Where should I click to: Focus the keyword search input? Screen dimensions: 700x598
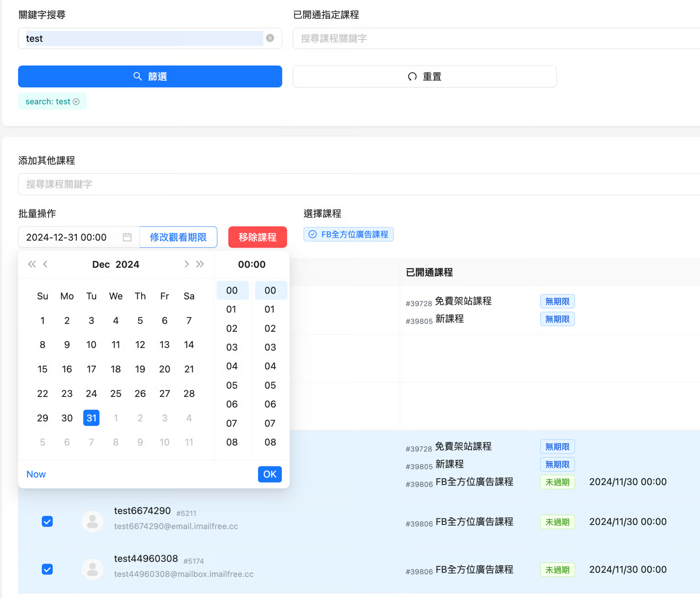[144, 38]
